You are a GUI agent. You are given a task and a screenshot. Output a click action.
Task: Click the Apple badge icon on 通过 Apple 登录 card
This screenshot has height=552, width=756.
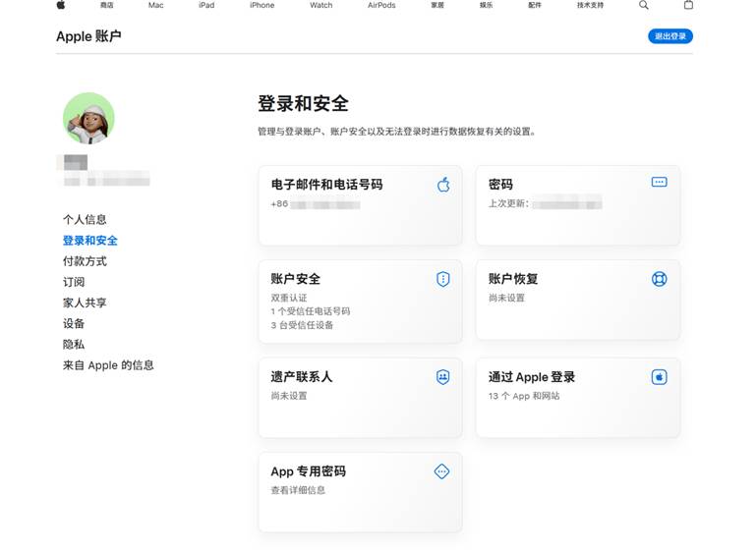(x=659, y=376)
